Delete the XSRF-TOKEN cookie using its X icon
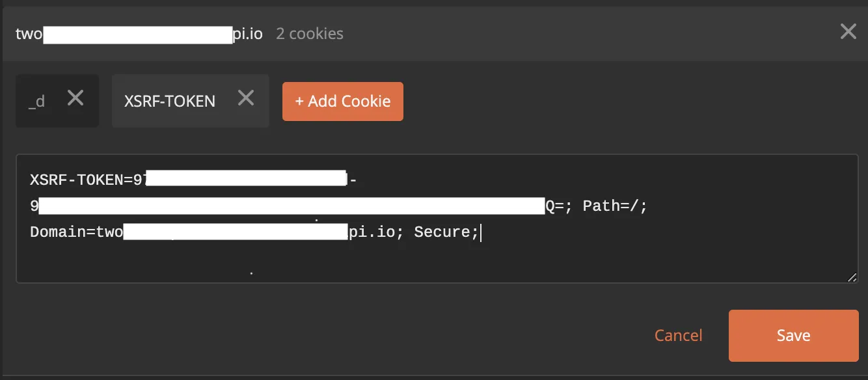Viewport: 868px width, 380px height. pyautogui.click(x=246, y=98)
